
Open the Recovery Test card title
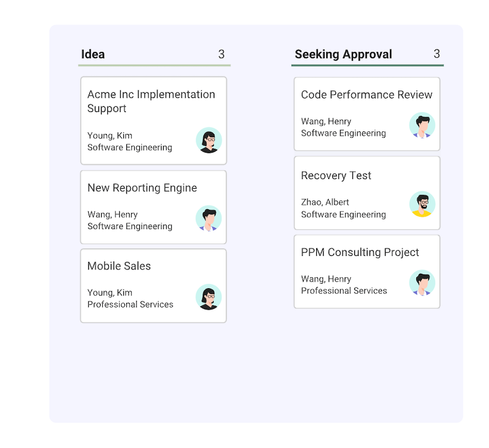click(x=336, y=176)
